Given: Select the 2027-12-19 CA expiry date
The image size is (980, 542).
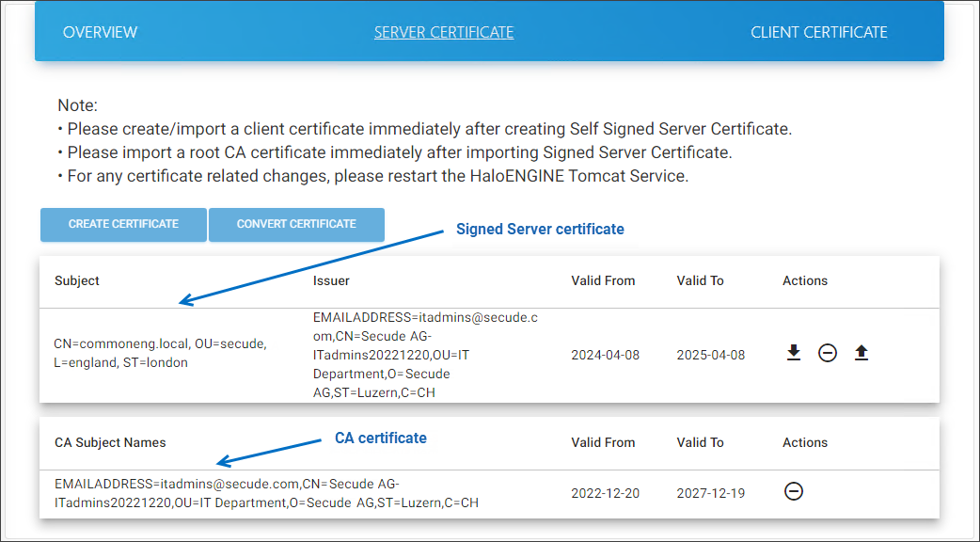Looking at the screenshot, I should point(710,493).
